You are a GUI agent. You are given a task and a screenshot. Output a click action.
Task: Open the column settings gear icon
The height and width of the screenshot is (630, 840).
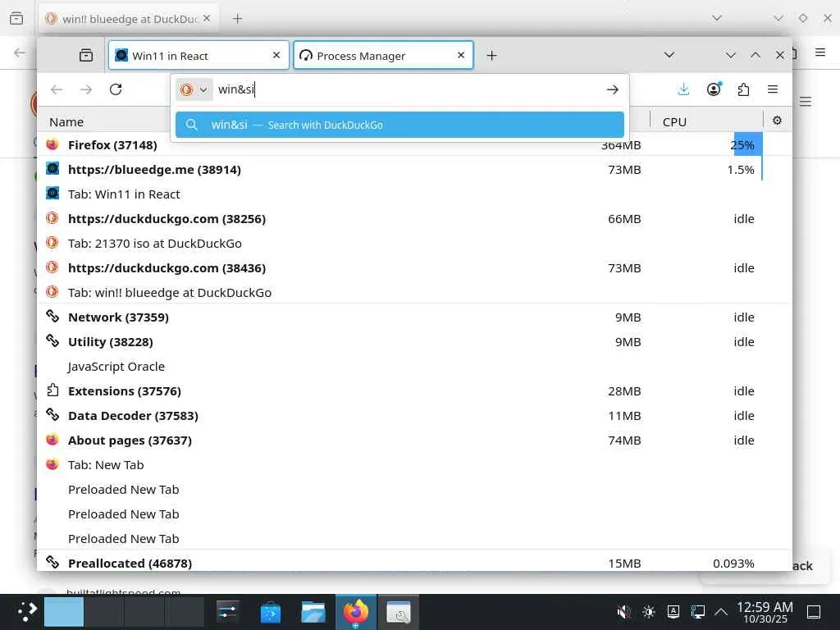click(777, 121)
